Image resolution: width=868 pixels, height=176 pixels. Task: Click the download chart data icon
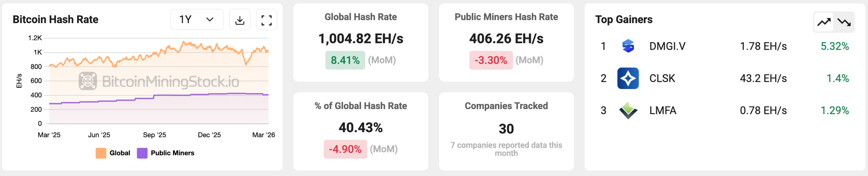pos(240,20)
